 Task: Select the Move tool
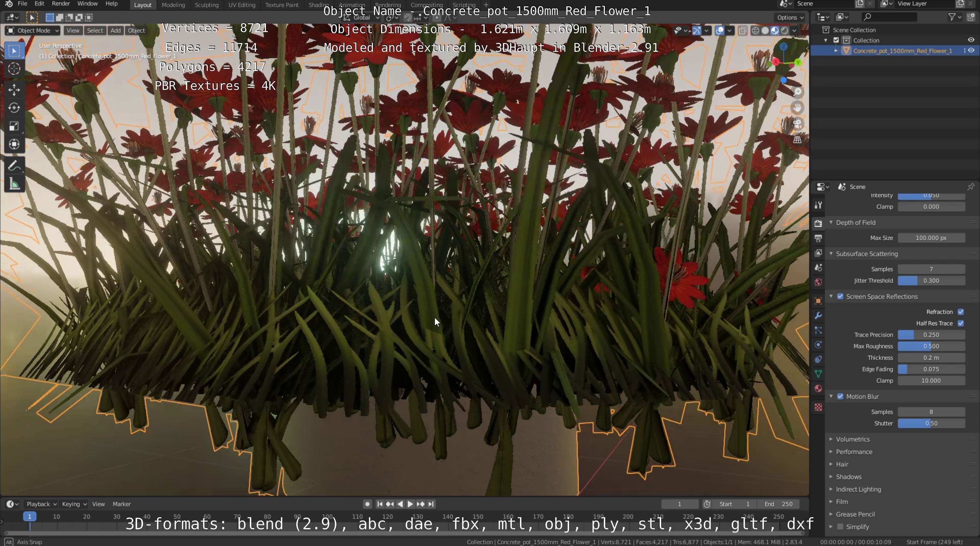pos(14,90)
